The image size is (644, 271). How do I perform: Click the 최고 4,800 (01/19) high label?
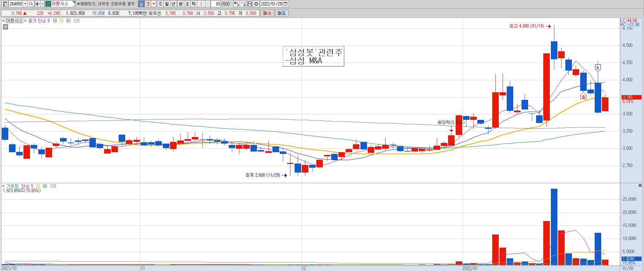click(x=526, y=26)
